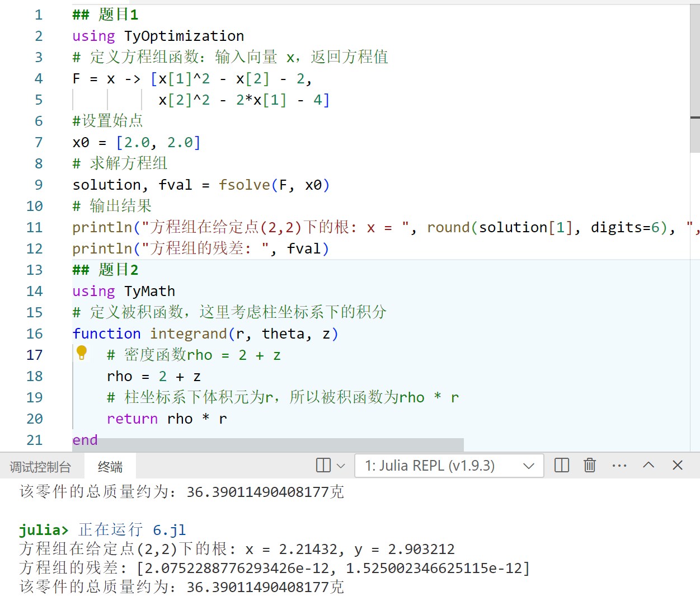The height and width of the screenshot is (596, 700).
Task: Click 'F = x ->' on line 4
Action: pos(106,78)
